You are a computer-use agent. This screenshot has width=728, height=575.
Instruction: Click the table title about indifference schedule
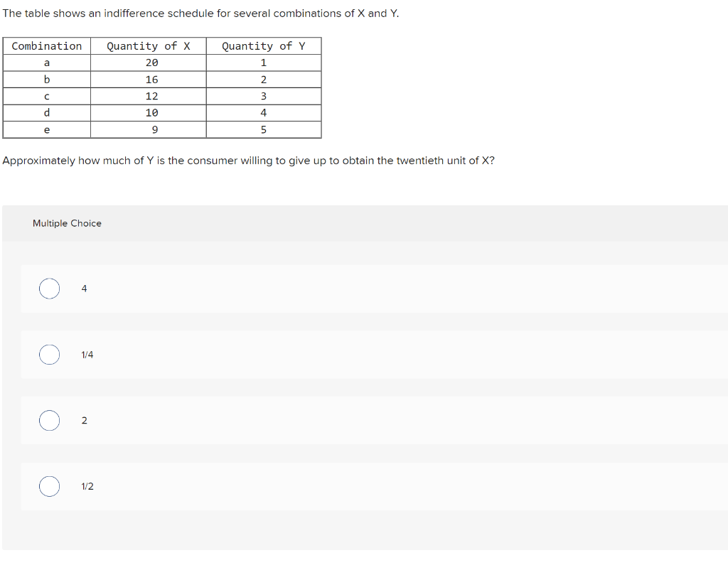[x=200, y=13]
